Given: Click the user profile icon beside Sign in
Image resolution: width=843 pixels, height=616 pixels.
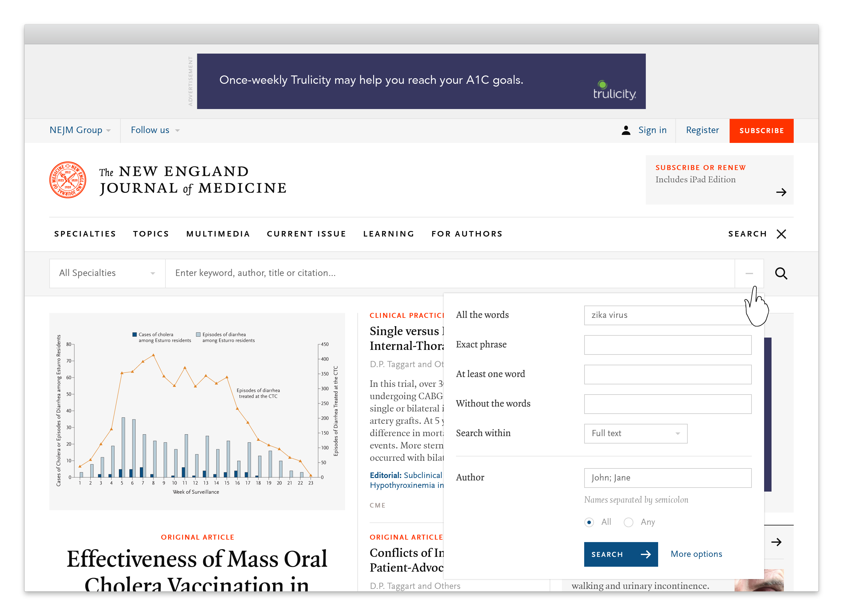Looking at the screenshot, I should 626,130.
